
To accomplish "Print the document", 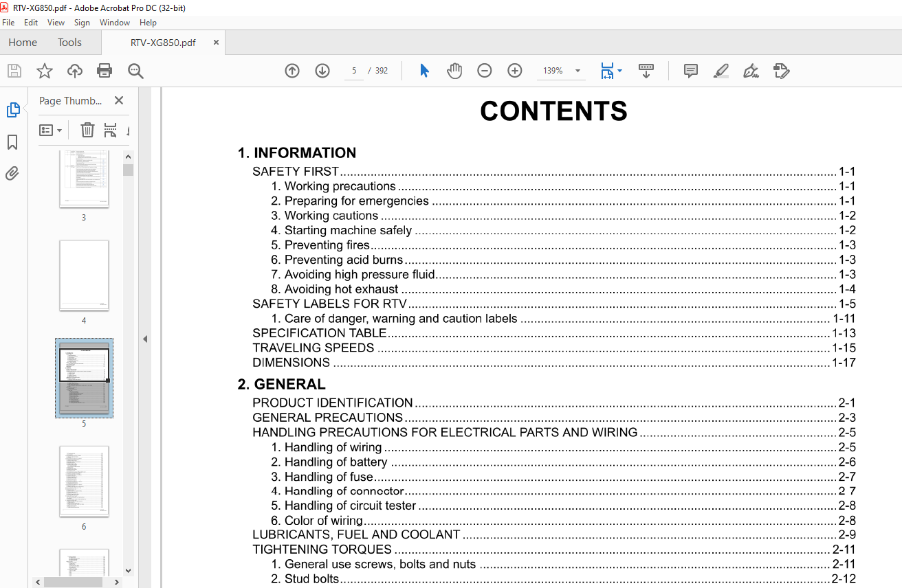I will [x=104, y=71].
